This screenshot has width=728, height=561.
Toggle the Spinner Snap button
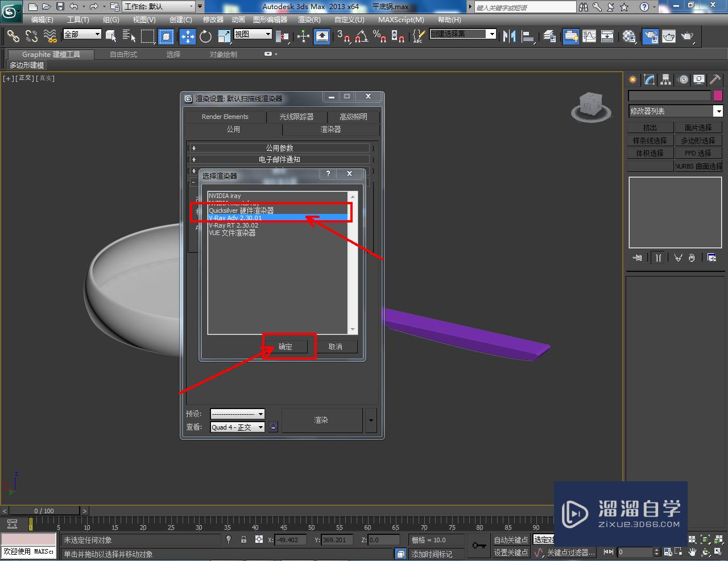pyautogui.click(x=398, y=36)
